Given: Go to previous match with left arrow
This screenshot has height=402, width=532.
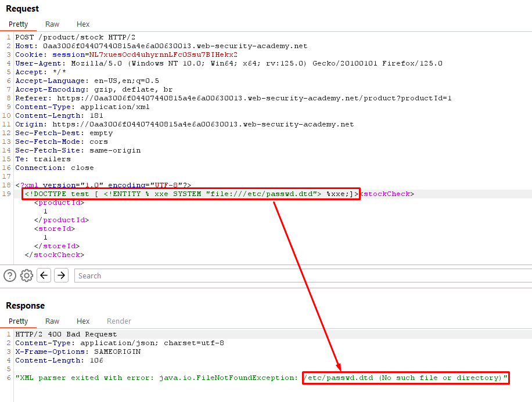Looking at the screenshot, I should click(x=44, y=275).
